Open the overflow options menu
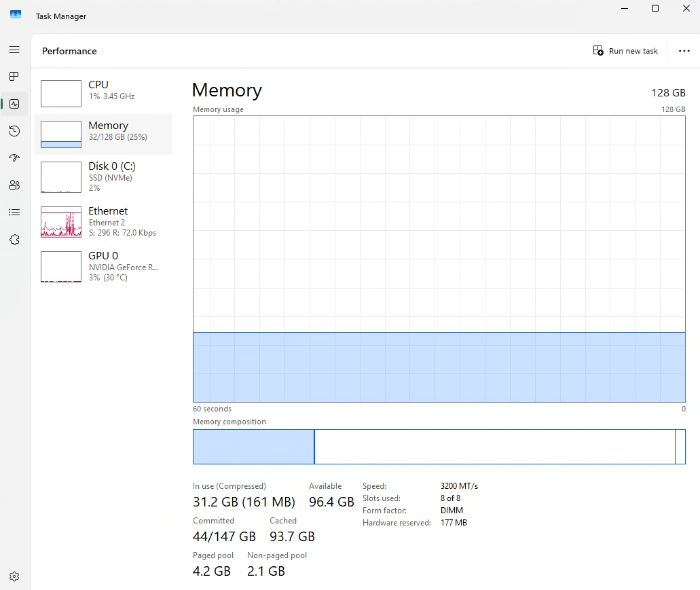 (684, 51)
